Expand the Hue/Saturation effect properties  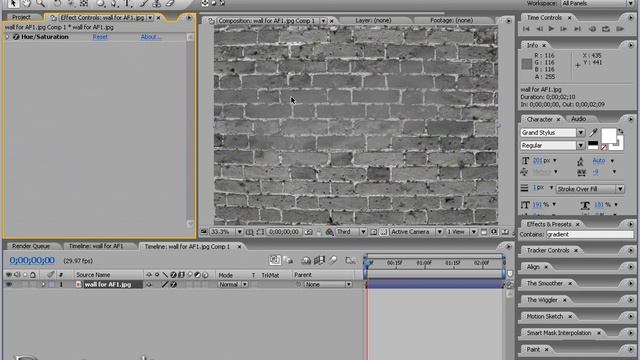pyautogui.click(x=7, y=37)
